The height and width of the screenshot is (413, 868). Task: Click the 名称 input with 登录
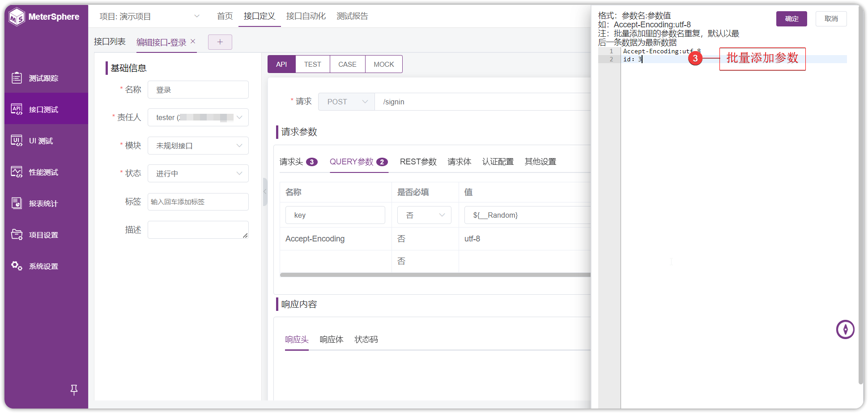[198, 90]
